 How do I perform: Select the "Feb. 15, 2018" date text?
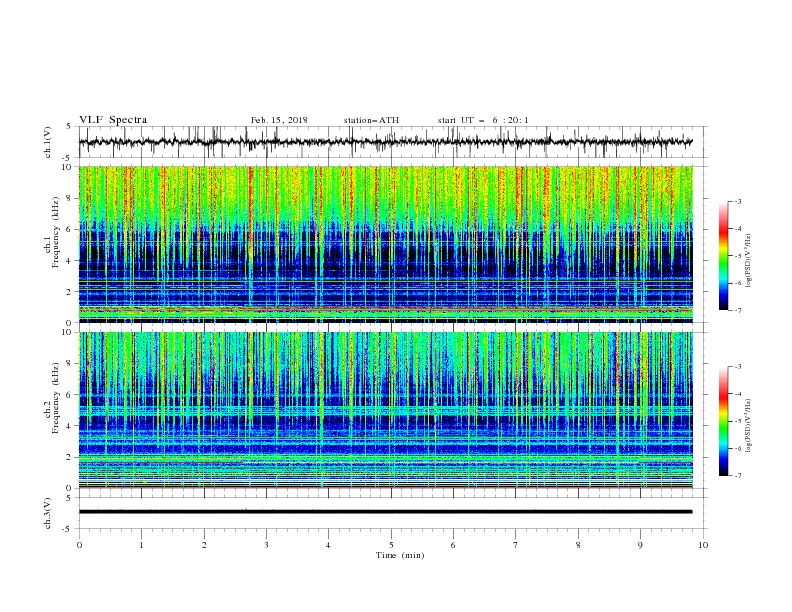pyautogui.click(x=279, y=120)
